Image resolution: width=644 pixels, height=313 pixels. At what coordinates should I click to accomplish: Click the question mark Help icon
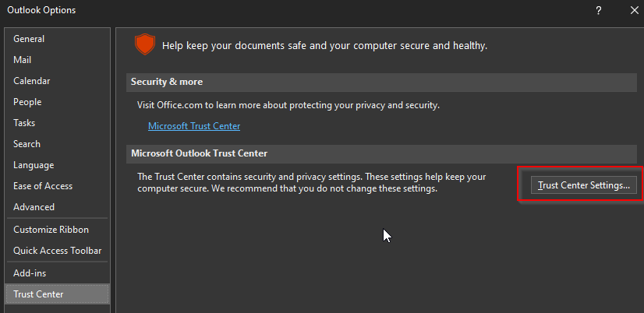click(598, 10)
